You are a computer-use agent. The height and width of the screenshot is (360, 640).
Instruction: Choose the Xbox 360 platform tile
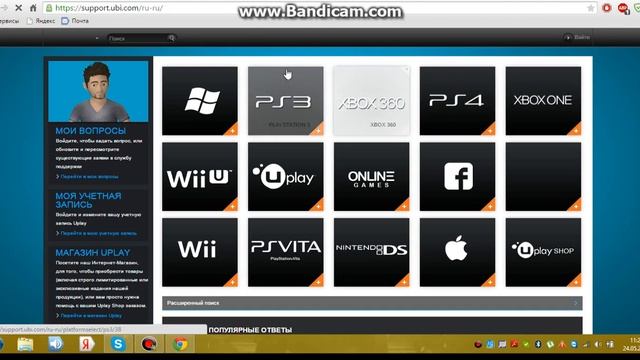click(371, 101)
